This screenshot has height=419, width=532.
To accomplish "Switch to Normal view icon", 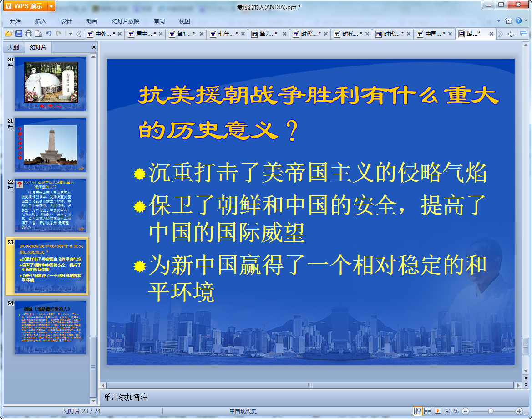I will tap(418, 411).
